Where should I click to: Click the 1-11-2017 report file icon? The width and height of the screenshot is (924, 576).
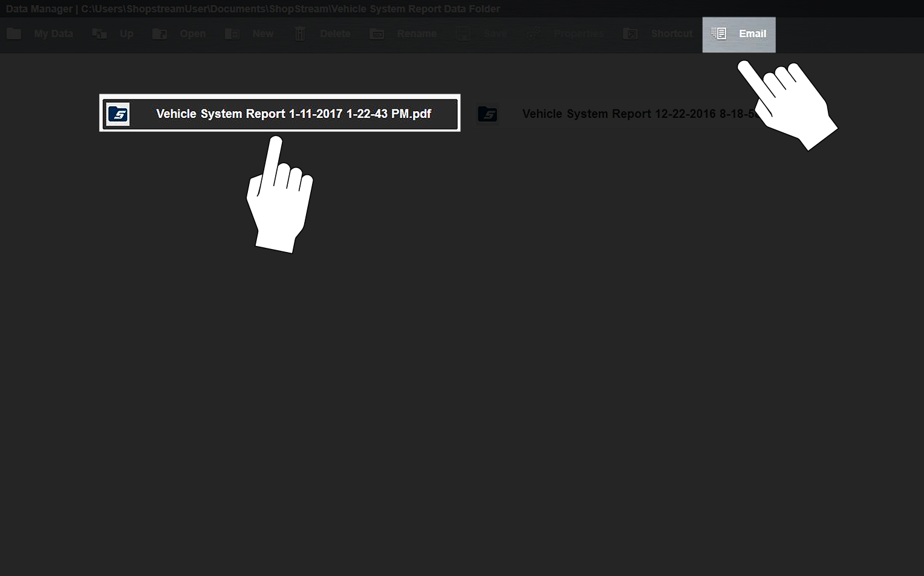[x=118, y=114]
